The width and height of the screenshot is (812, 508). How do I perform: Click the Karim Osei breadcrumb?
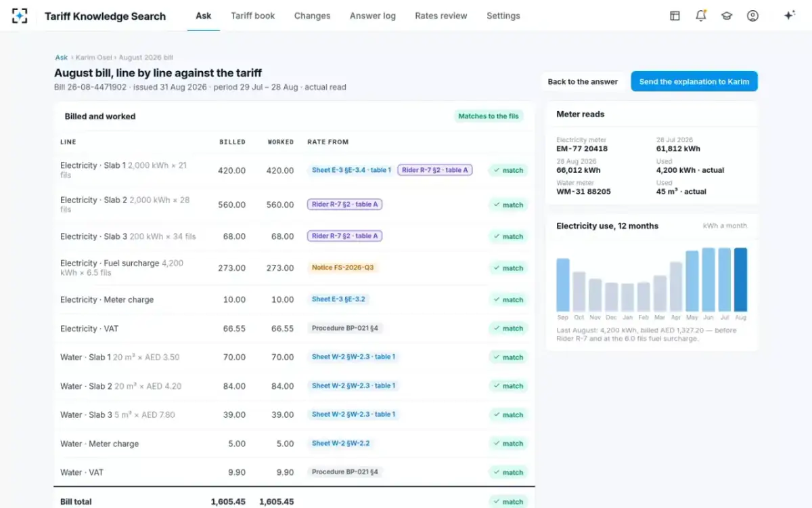[x=93, y=58]
